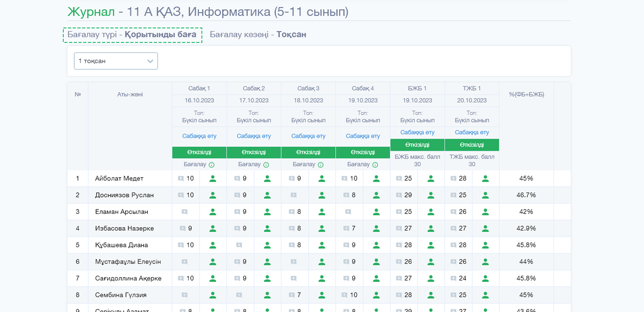The height and width of the screenshot is (312, 644).
Task: Click Бағалау info icon under Сабақ 4
Action: (375, 165)
